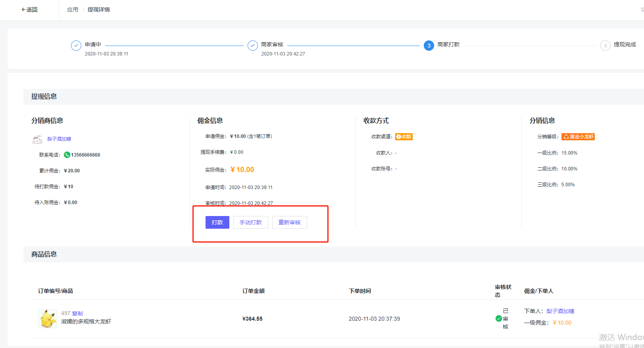Click the distributor avatar icon

[37, 139]
